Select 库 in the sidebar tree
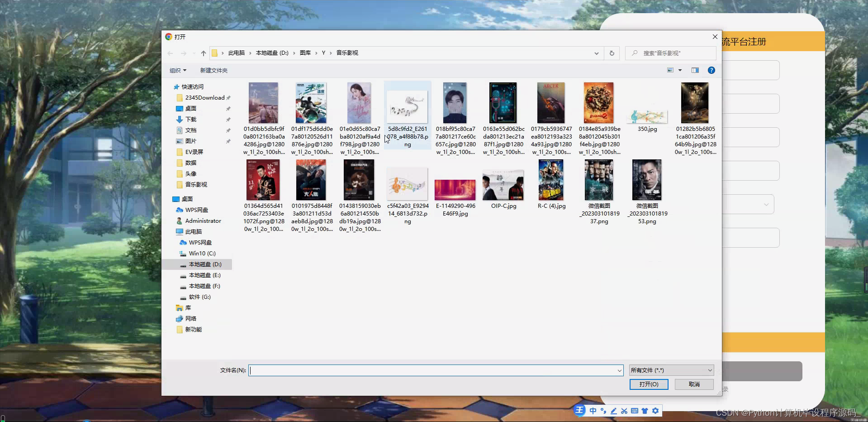 coord(188,307)
